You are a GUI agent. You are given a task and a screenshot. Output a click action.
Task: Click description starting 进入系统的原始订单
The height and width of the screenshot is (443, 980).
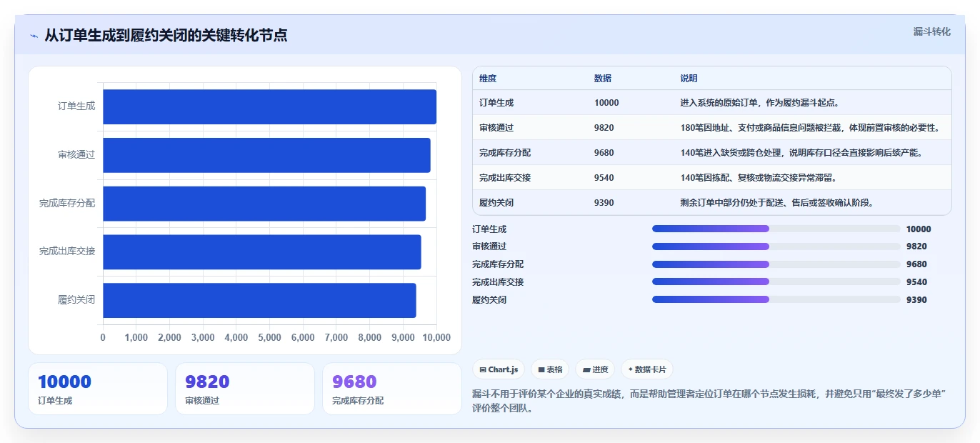click(x=760, y=103)
